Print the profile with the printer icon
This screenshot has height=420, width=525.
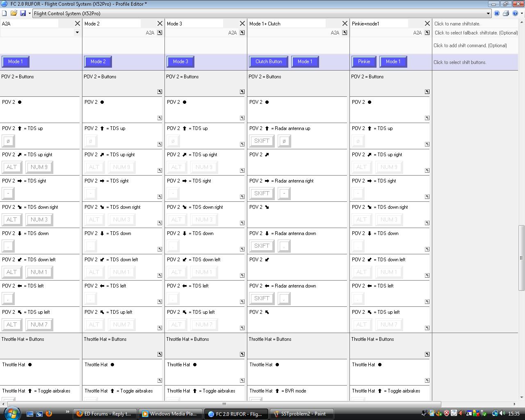pos(506,13)
